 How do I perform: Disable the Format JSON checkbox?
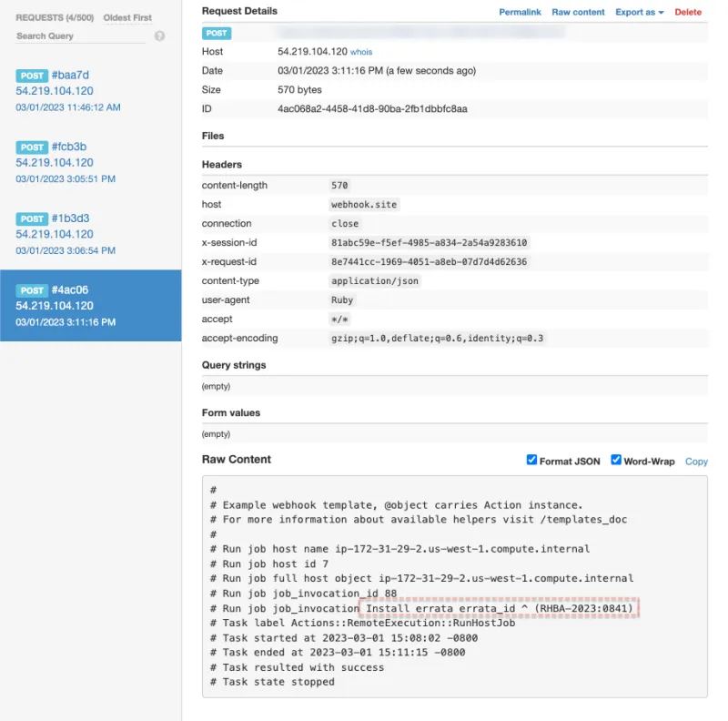[x=532, y=460]
